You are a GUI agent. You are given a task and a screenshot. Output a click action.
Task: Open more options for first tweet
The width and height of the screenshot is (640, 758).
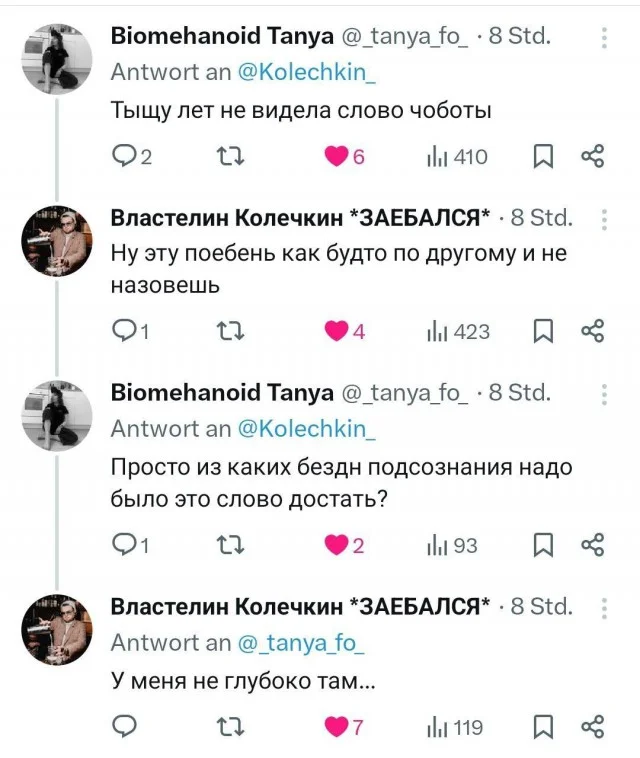604,39
